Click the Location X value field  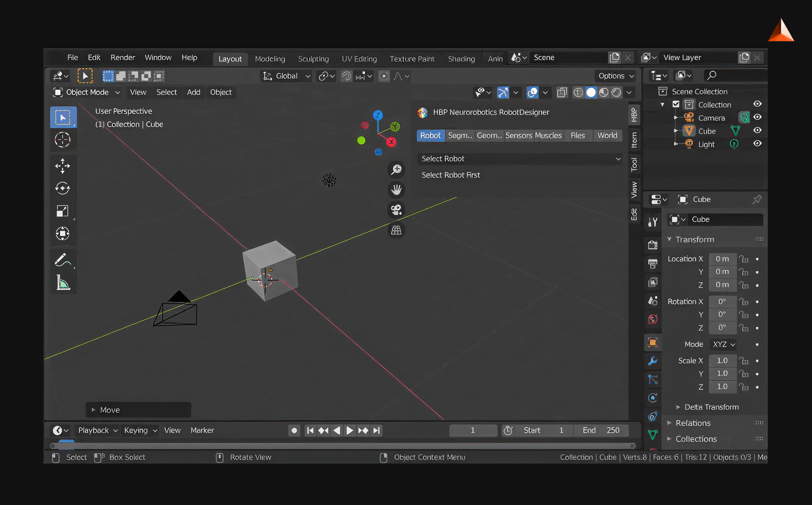(x=722, y=259)
